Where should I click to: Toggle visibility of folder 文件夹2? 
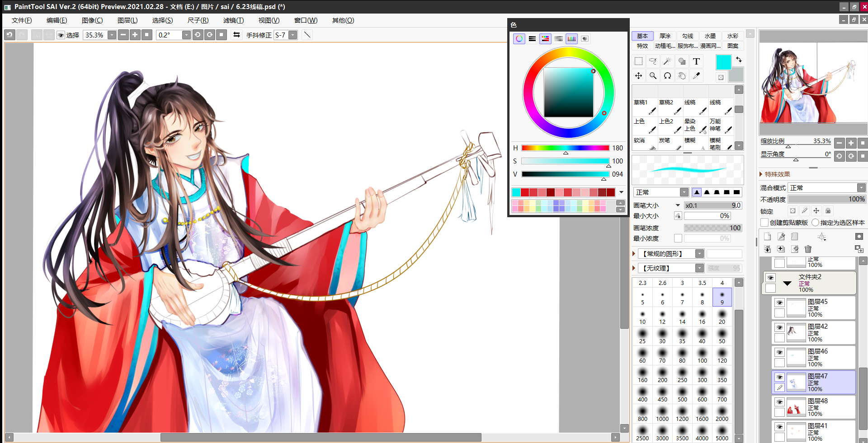(x=770, y=278)
